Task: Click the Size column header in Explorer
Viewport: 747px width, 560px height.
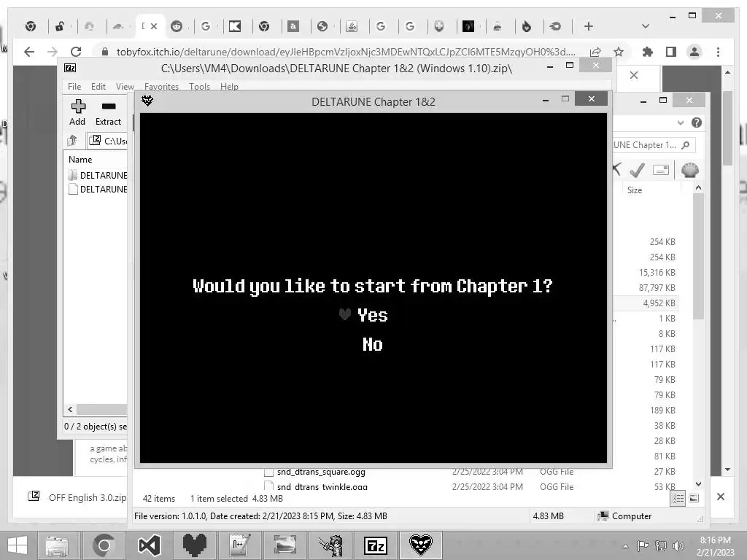Action: click(x=635, y=190)
